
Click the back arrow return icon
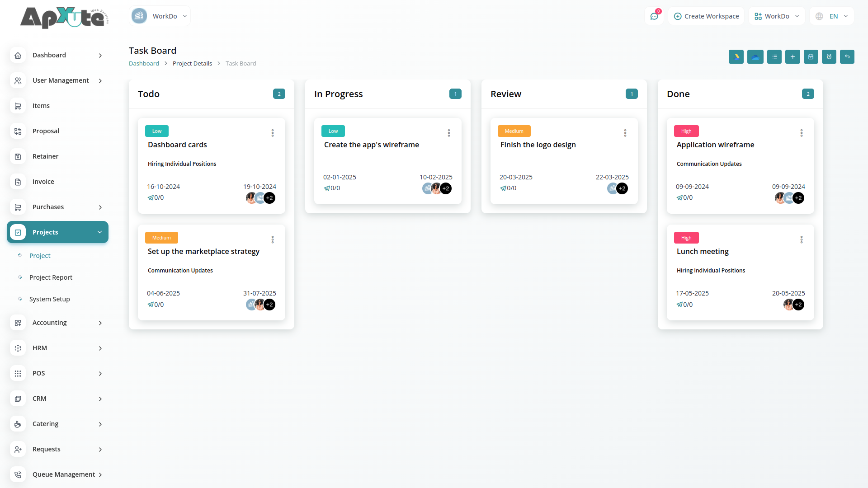pyautogui.click(x=847, y=57)
